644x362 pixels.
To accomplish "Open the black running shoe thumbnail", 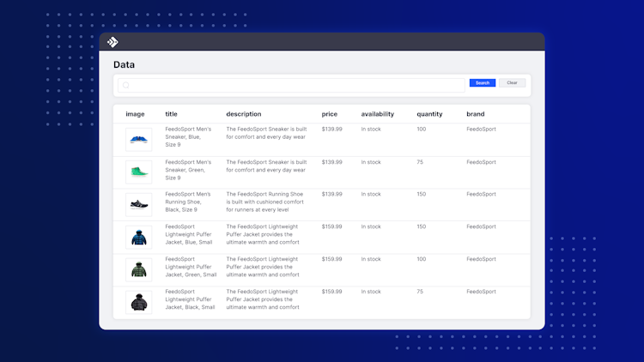I will point(139,204).
